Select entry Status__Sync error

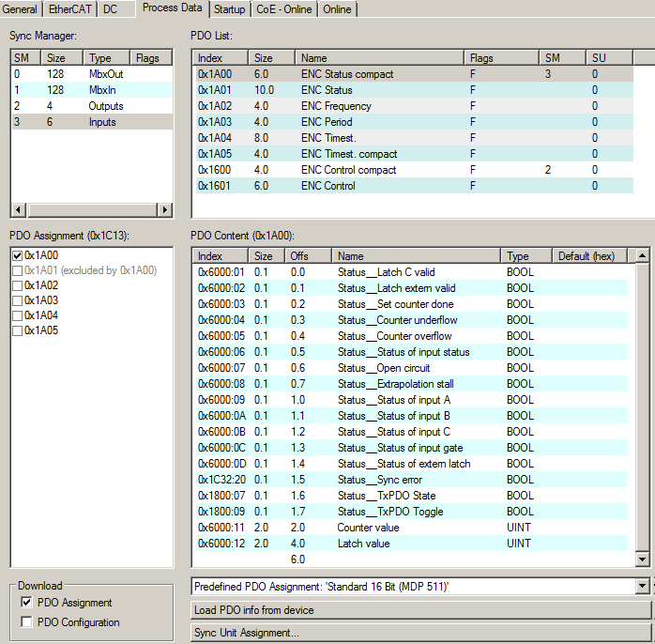(x=412, y=480)
